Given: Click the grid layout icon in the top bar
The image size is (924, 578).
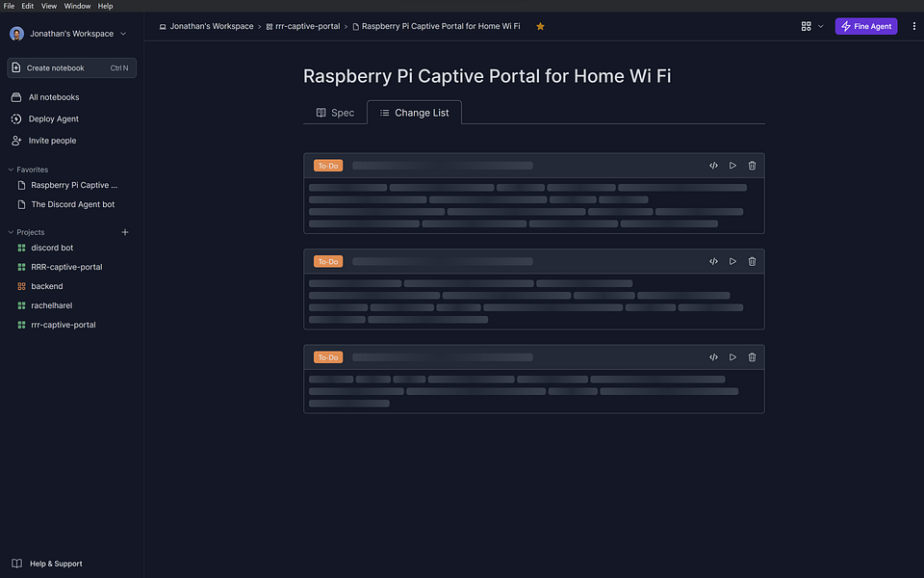Looking at the screenshot, I should point(805,26).
